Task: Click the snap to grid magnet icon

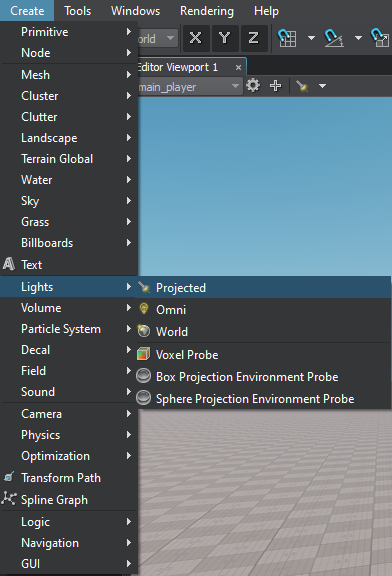Action: [x=287, y=38]
